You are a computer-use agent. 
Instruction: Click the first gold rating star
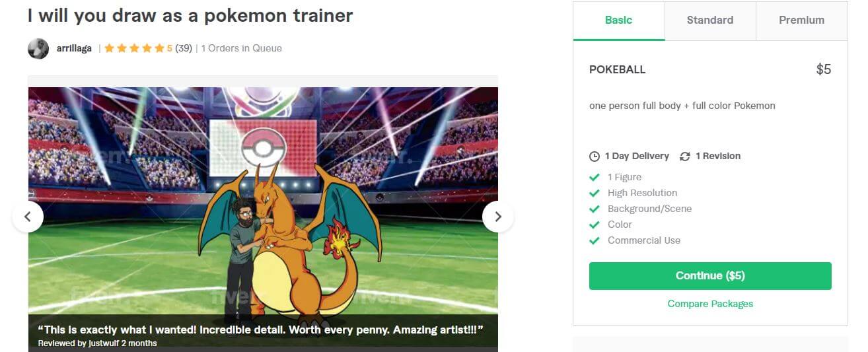click(x=109, y=48)
